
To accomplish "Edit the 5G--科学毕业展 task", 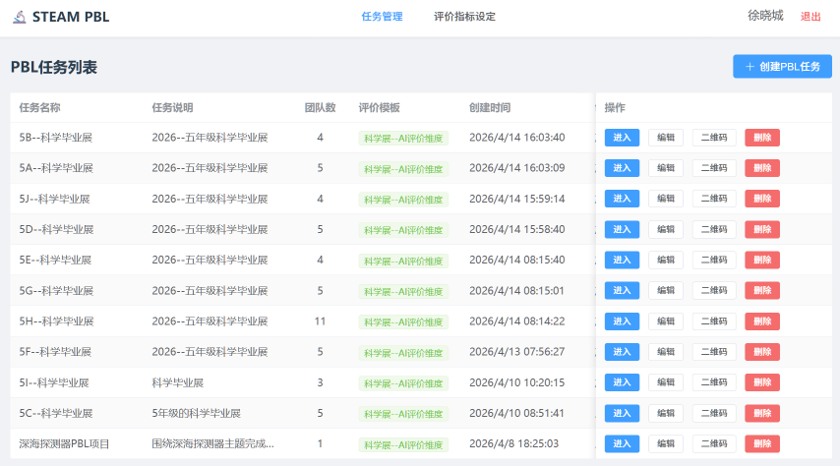I will (x=665, y=290).
